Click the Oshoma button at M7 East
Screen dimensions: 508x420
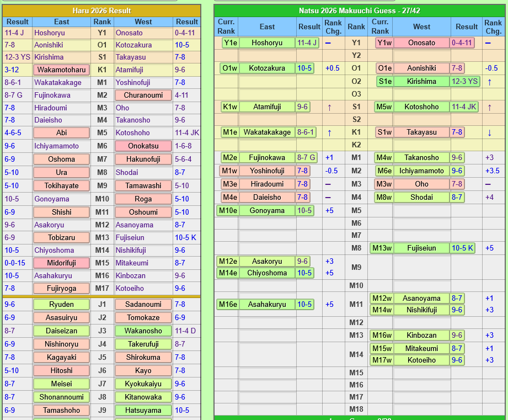(62, 159)
